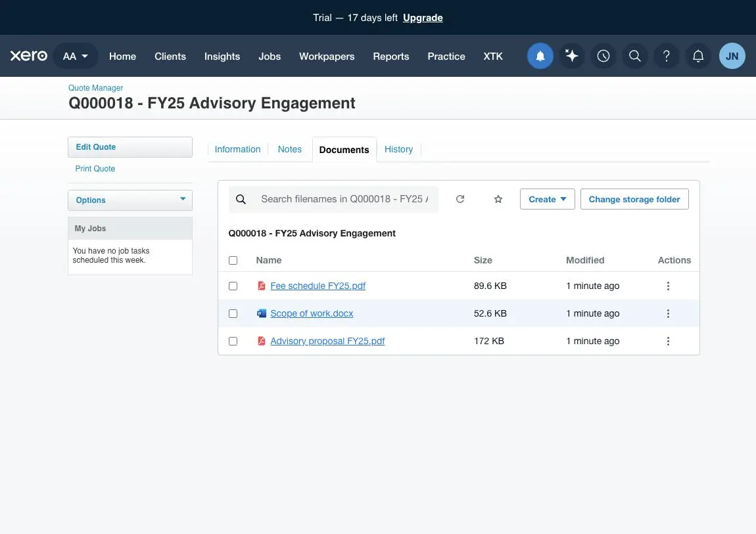756x534 pixels.
Task: Open the clock timer icon
Action: 603,56
